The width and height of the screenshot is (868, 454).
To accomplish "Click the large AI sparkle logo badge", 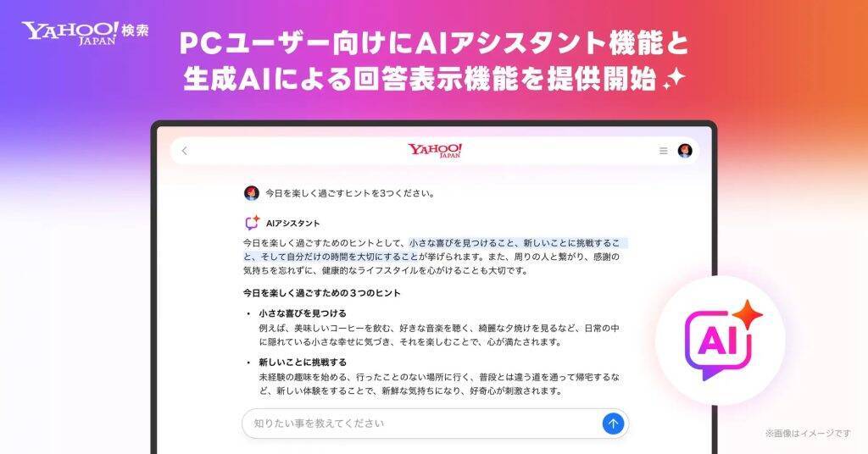I will (x=721, y=340).
